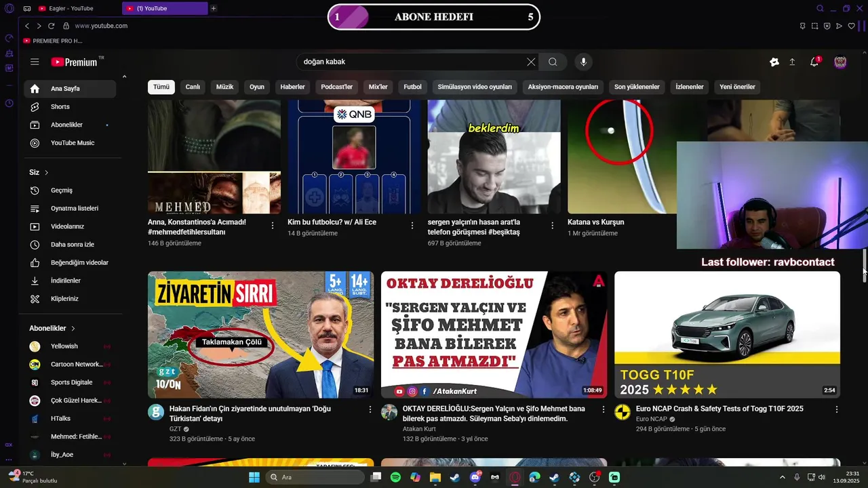The height and width of the screenshot is (488, 868).
Task: Show hidden system tray icons
Action: click(783, 477)
